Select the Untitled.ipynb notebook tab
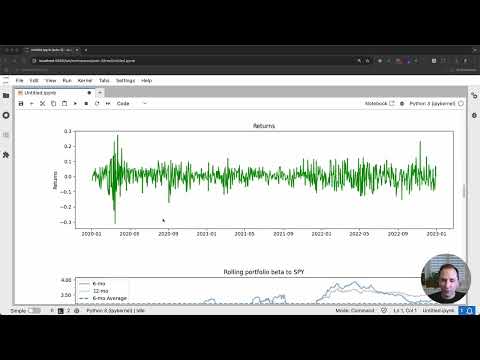The image size is (480, 360). coord(54,93)
